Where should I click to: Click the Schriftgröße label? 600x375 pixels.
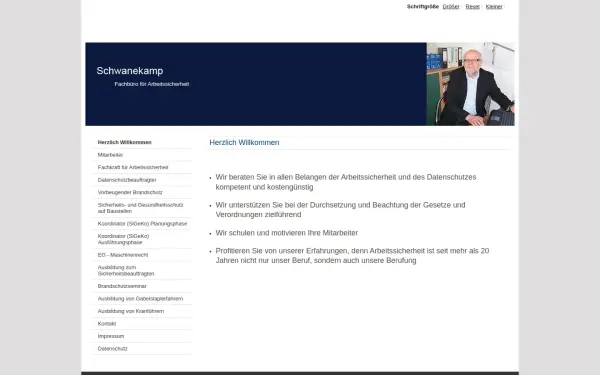[x=423, y=7]
